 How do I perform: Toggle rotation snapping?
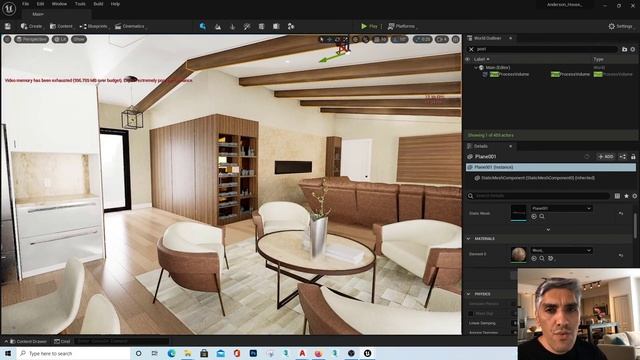coord(400,39)
